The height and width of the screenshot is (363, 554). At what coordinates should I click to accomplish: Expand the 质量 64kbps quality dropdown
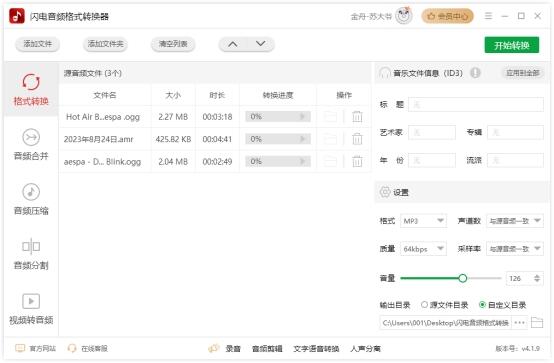point(423,249)
